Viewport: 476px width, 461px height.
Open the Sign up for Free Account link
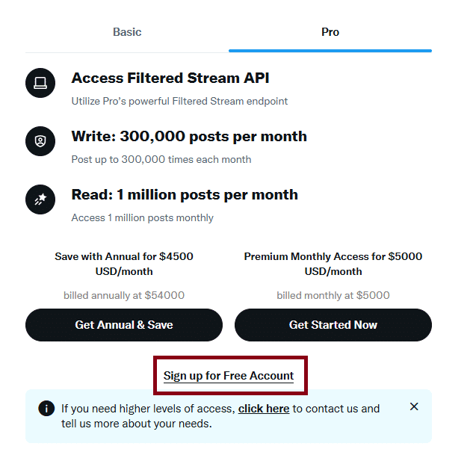229,376
